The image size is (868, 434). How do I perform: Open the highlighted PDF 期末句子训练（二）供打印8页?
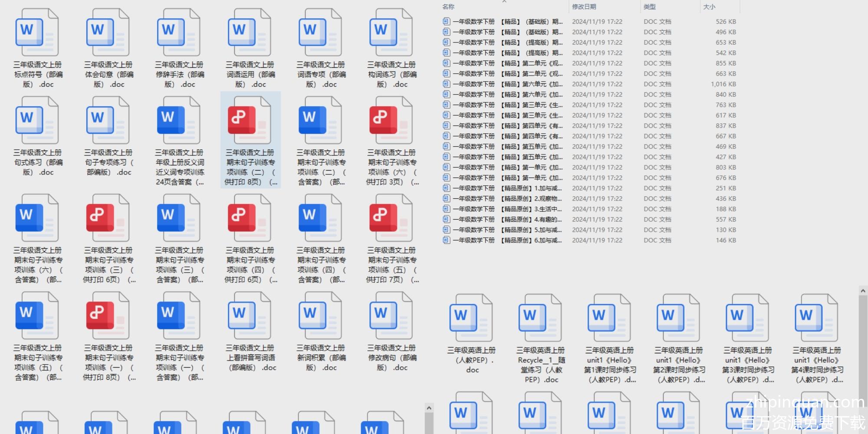tap(250, 121)
